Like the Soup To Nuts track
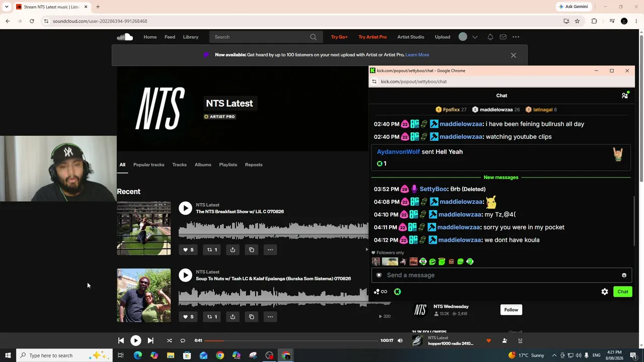The image size is (644, 362). 188,317
